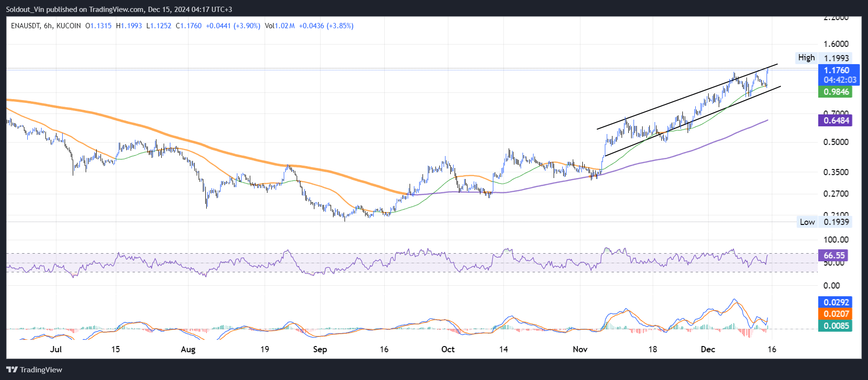Click the 04:42:03 candle countdown timer

[x=840, y=80]
